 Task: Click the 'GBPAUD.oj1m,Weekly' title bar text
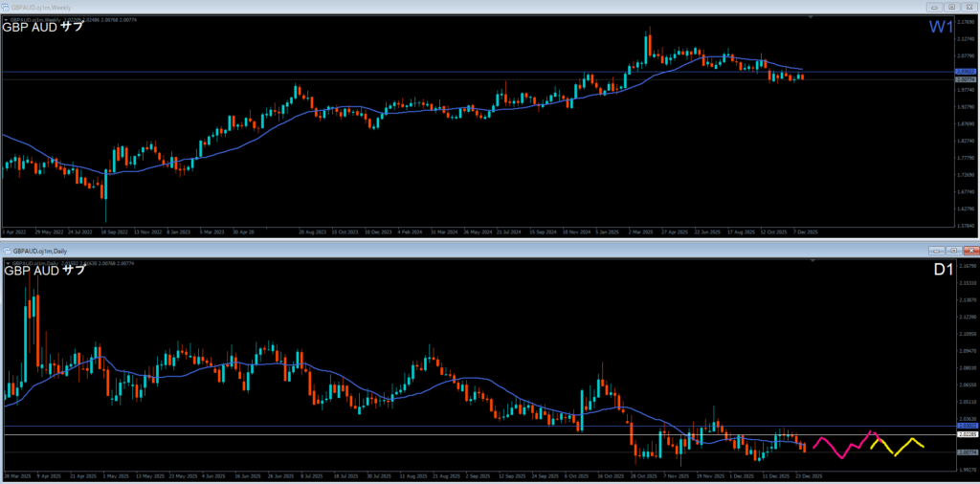tap(41, 7)
